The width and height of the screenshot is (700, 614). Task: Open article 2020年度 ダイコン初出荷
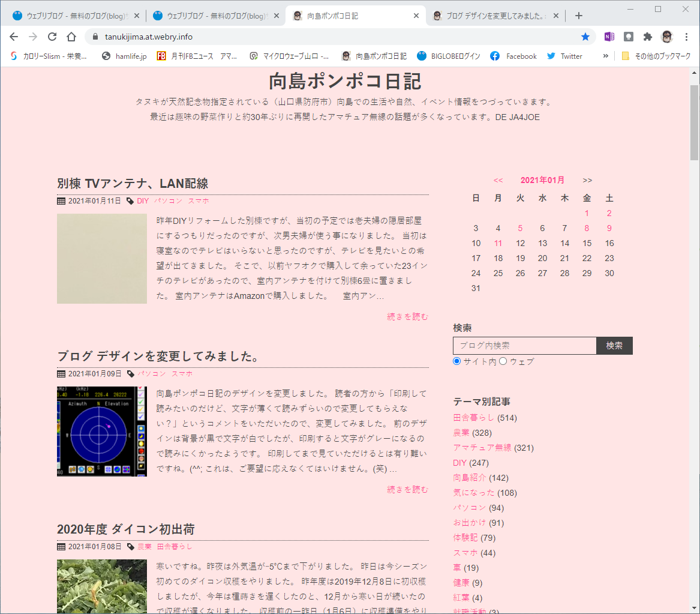(126, 529)
